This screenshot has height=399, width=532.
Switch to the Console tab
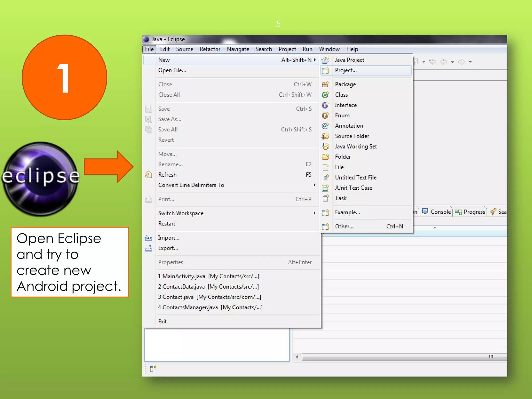click(436, 212)
